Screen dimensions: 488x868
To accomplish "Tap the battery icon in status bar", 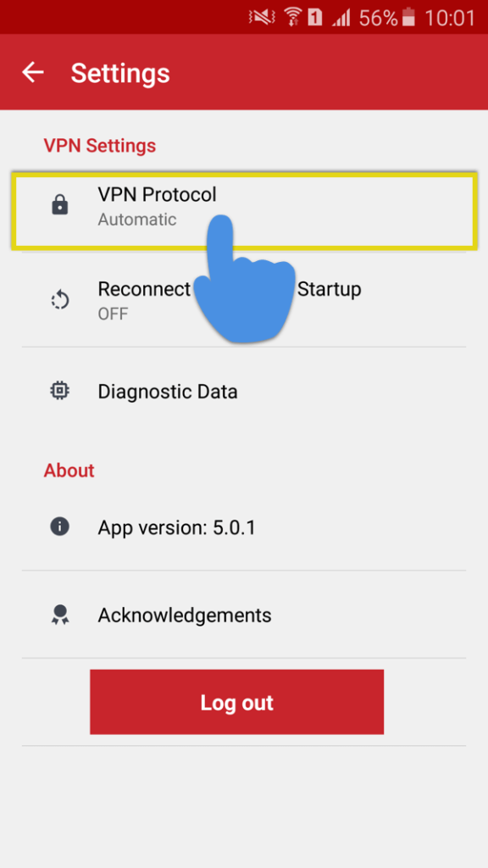I will click(x=408, y=18).
